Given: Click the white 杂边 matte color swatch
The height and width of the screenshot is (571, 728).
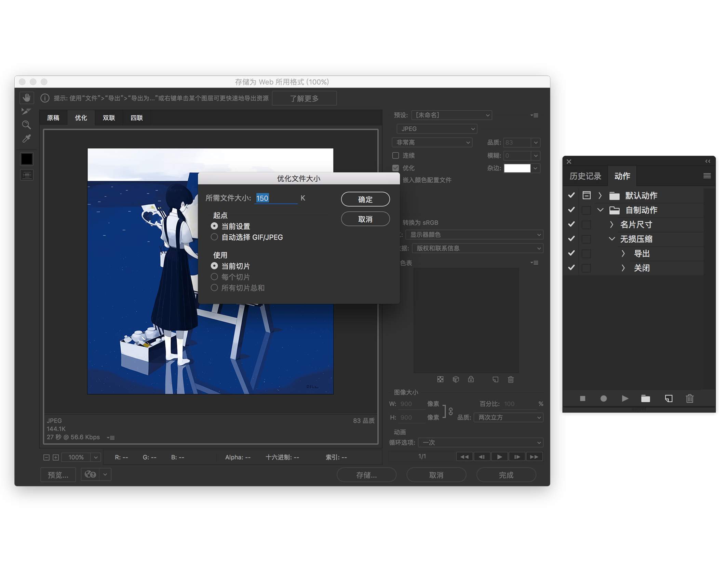Looking at the screenshot, I should pyautogui.click(x=517, y=168).
